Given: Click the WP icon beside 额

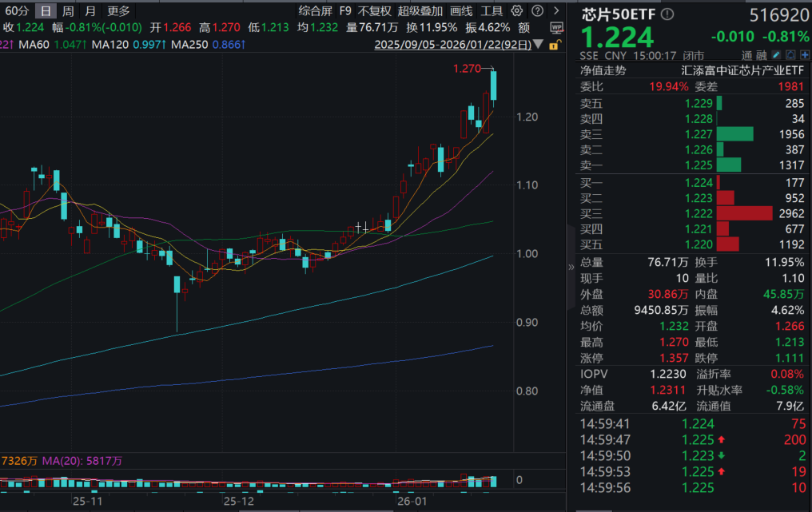Looking at the screenshot, I should click(556, 26).
